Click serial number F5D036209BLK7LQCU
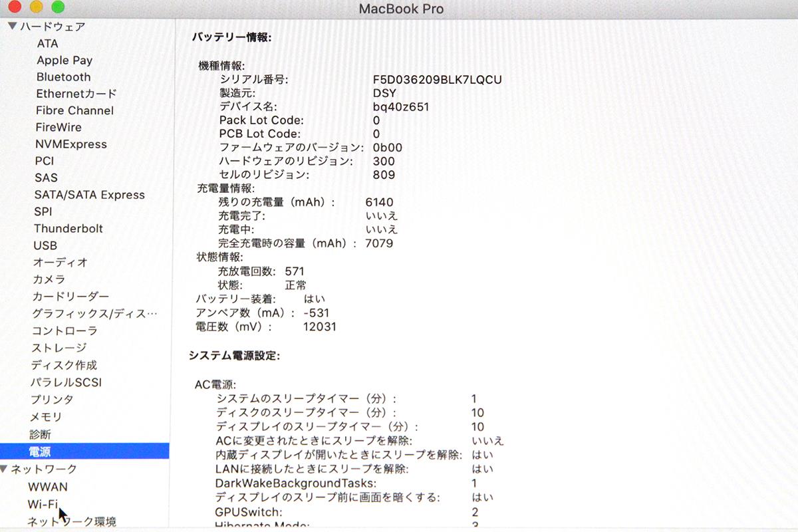This screenshot has height=532, width=798. [x=438, y=80]
